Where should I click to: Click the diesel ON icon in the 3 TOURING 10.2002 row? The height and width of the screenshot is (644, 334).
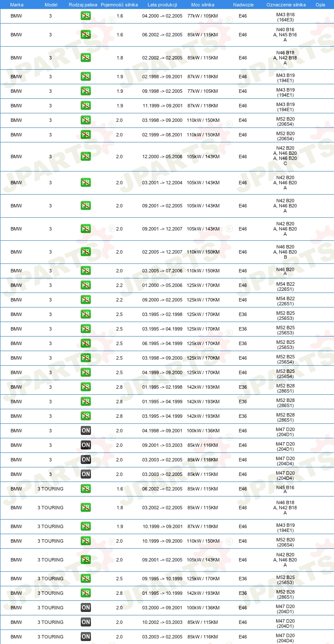[x=85, y=622]
